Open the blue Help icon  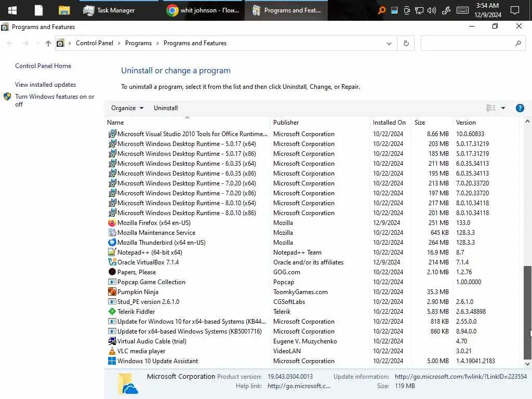tap(520, 108)
